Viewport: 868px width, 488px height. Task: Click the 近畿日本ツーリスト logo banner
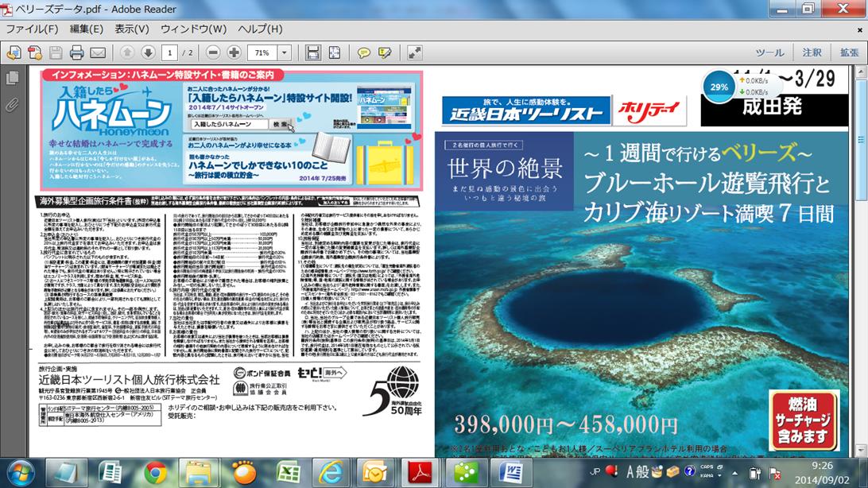tap(526, 110)
